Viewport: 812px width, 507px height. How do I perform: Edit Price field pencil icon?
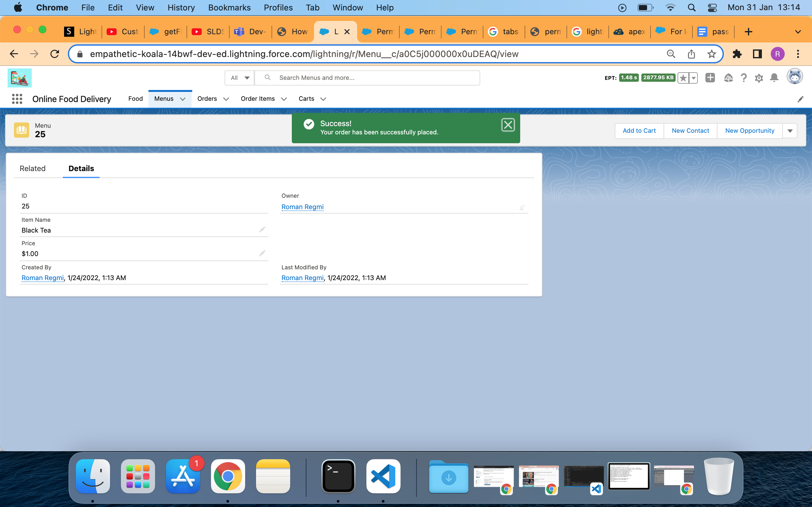(262, 253)
